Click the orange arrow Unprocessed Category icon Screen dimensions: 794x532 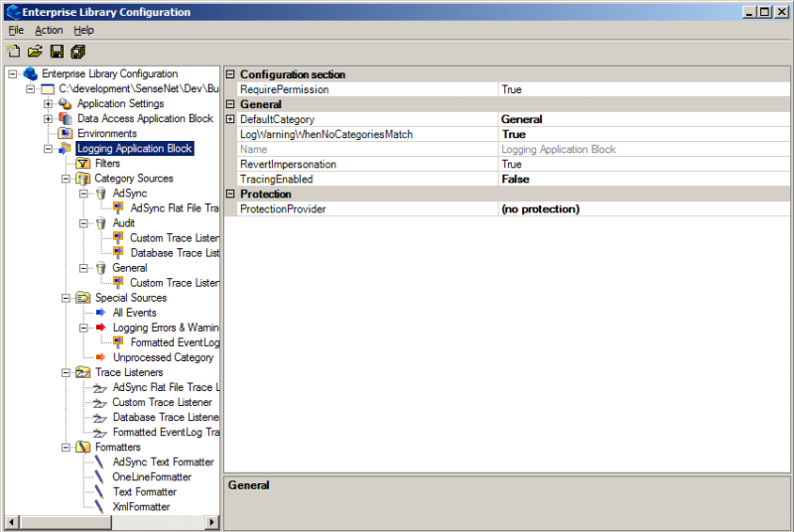[101, 357]
